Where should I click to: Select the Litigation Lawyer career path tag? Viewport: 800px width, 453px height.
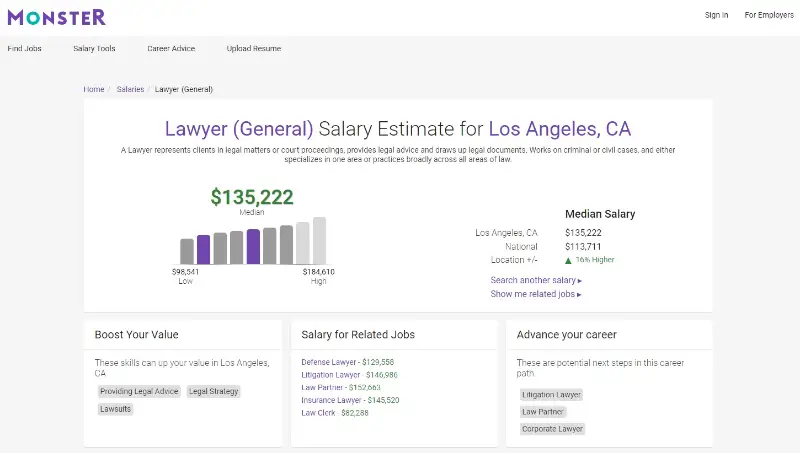tap(552, 395)
